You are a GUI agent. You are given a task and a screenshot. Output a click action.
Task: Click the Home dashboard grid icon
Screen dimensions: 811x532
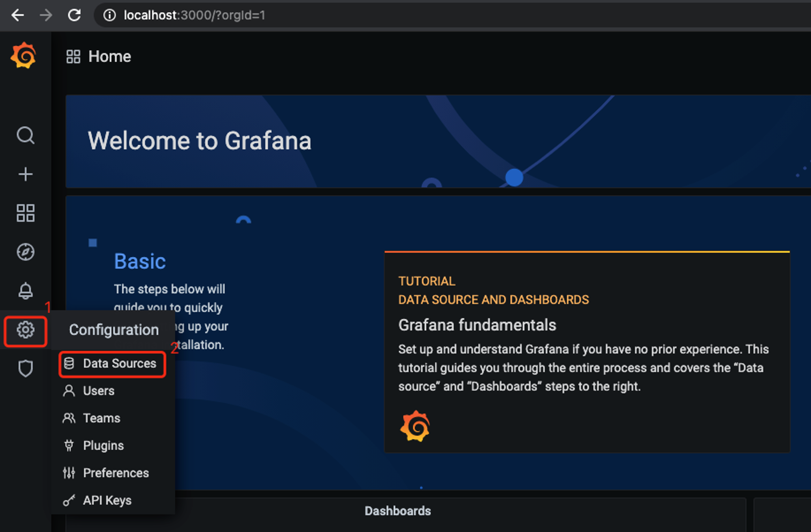(73, 57)
